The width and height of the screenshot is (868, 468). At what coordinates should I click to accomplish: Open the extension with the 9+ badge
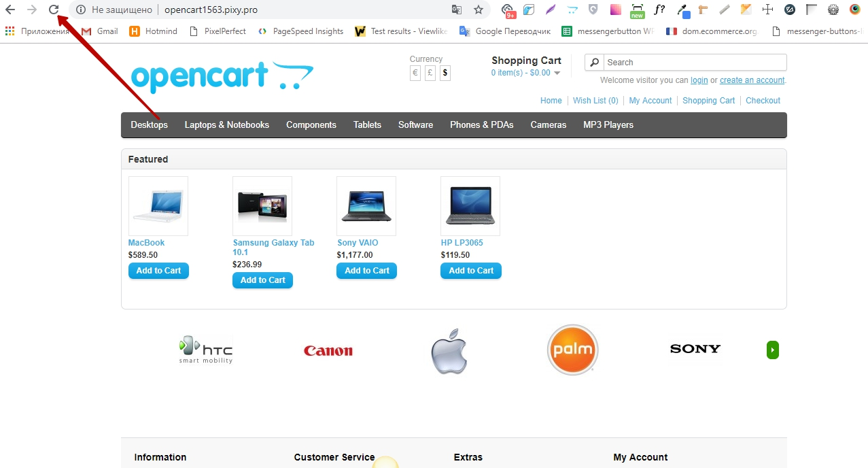point(508,10)
